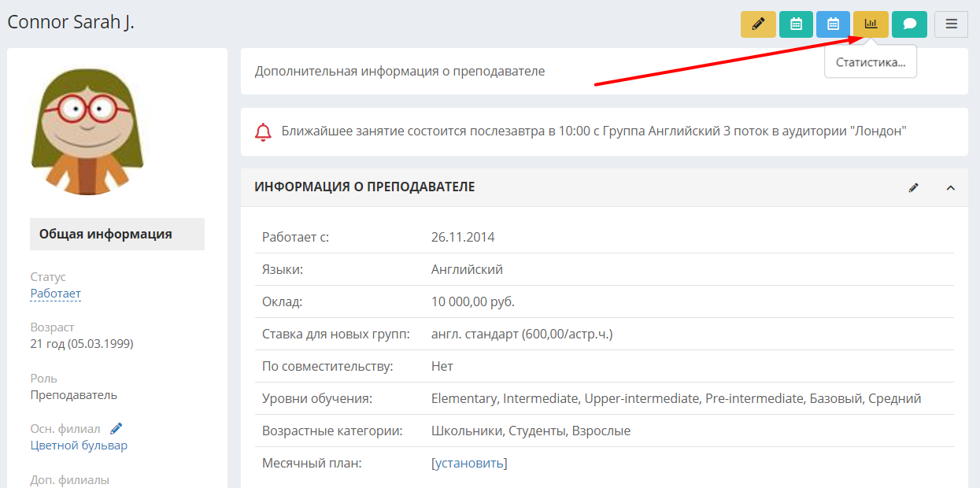Open the Цветной бульвар branch link
The image size is (980, 488).
[79, 445]
